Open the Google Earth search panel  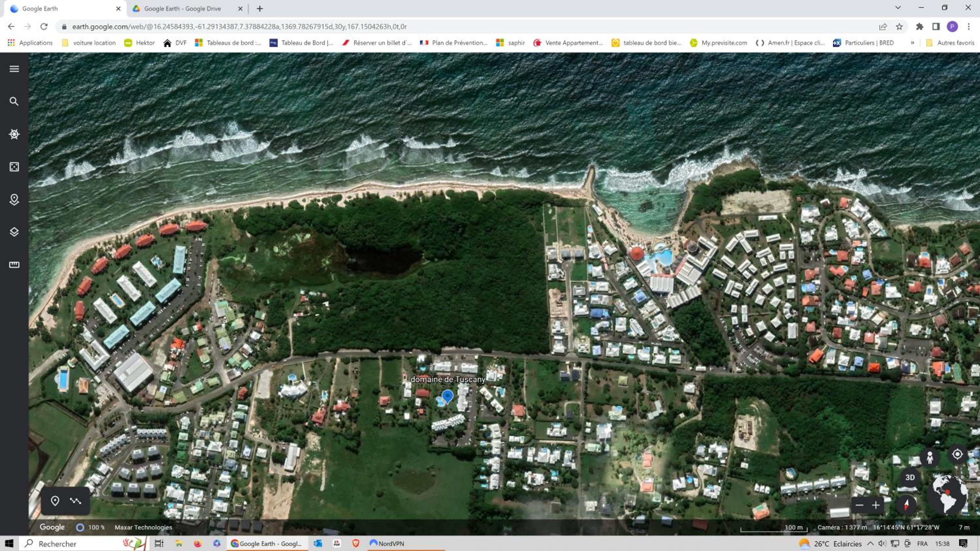pos(14,101)
